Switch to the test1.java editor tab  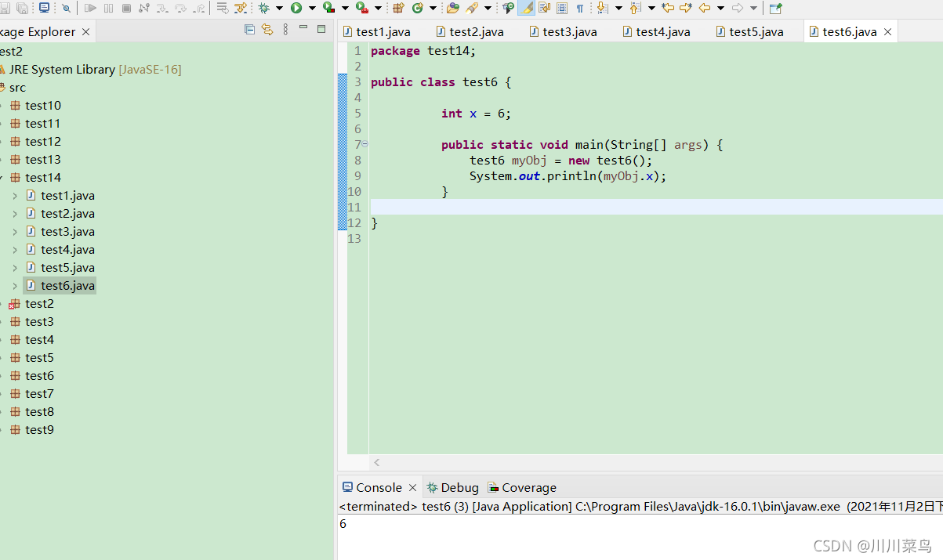click(x=376, y=31)
